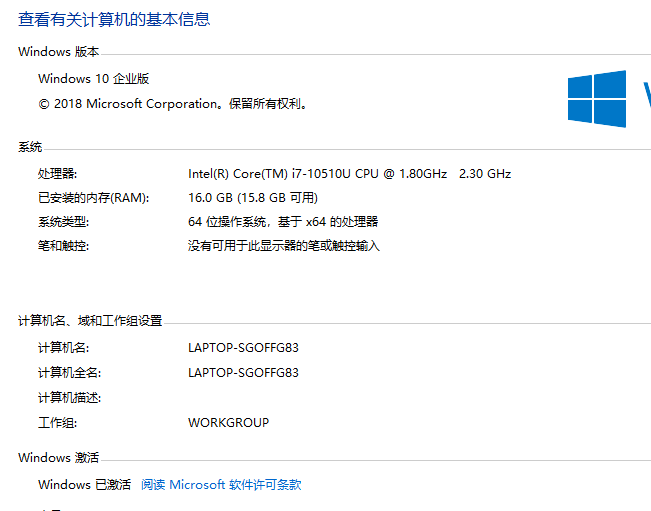Click the Windows 版本 section header

59,51
